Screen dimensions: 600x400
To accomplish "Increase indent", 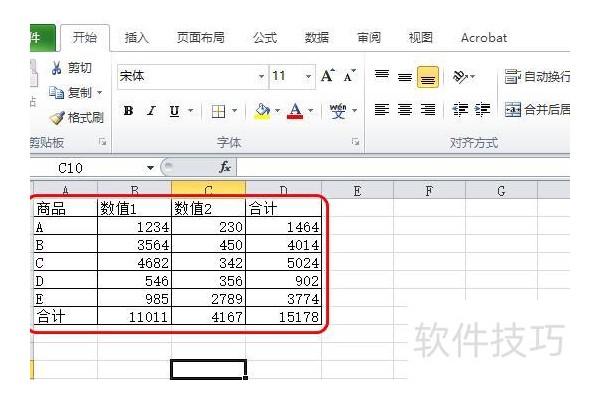I will coord(483,110).
